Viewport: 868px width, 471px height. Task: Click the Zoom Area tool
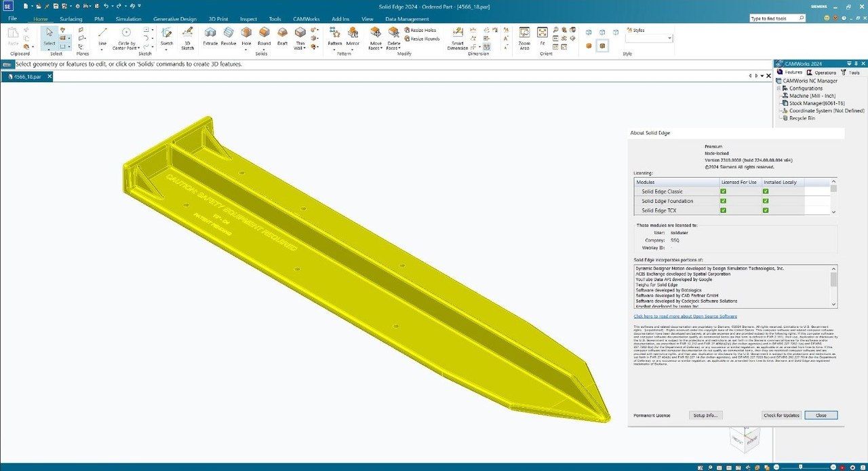pyautogui.click(x=524, y=38)
